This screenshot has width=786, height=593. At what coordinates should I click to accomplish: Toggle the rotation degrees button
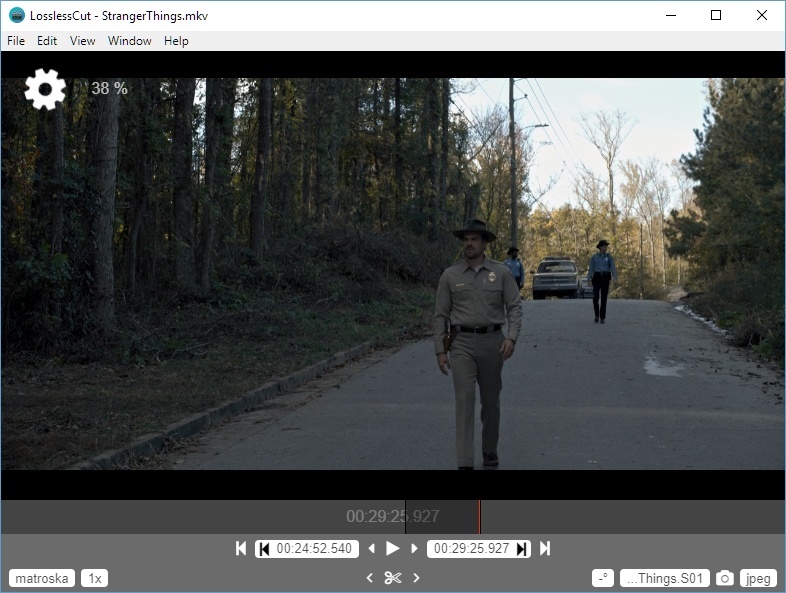[x=603, y=578]
